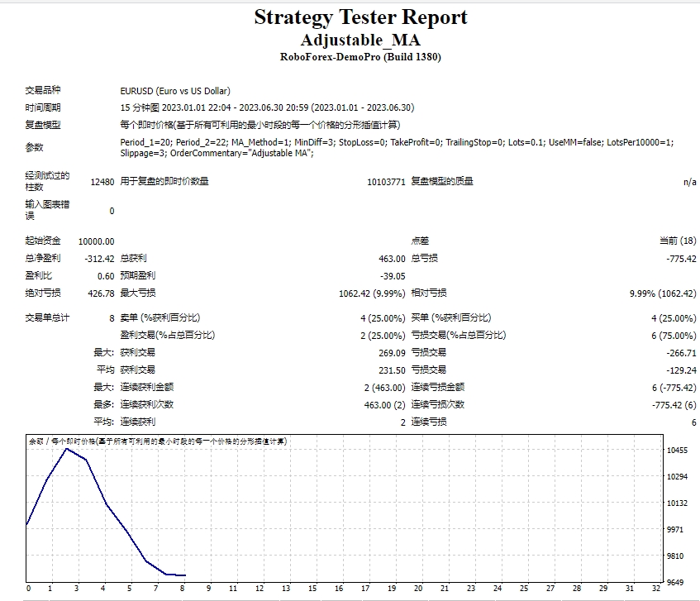This screenshot has width=700, height=601.
Task: Click the expected payoff value "-39.05"
Action: pyautogui.click(x=393, y=276)
